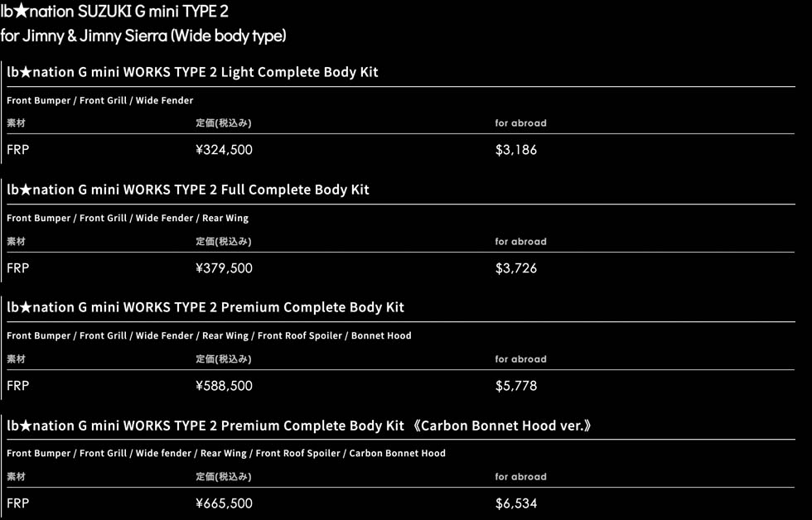Image resolution: width=812 pixels, height=520 pixels.
Task: Click the ¥665,500 price
Action: coord(224,503)
